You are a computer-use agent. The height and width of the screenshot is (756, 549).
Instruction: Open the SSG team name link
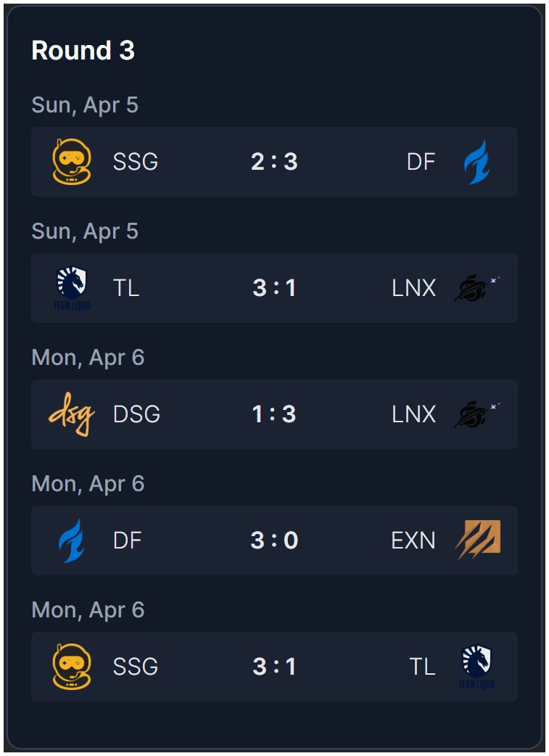(x=136, y=161)
